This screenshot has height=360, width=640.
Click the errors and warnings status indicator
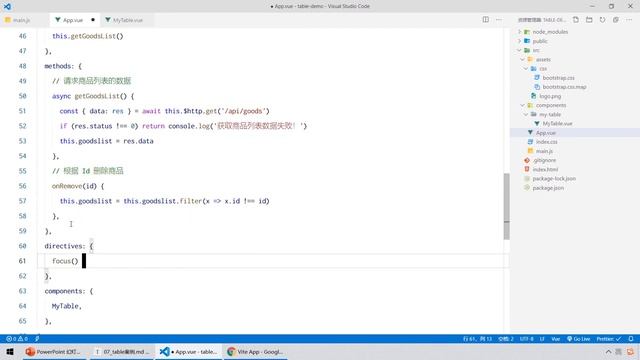(x=17, y=339)
